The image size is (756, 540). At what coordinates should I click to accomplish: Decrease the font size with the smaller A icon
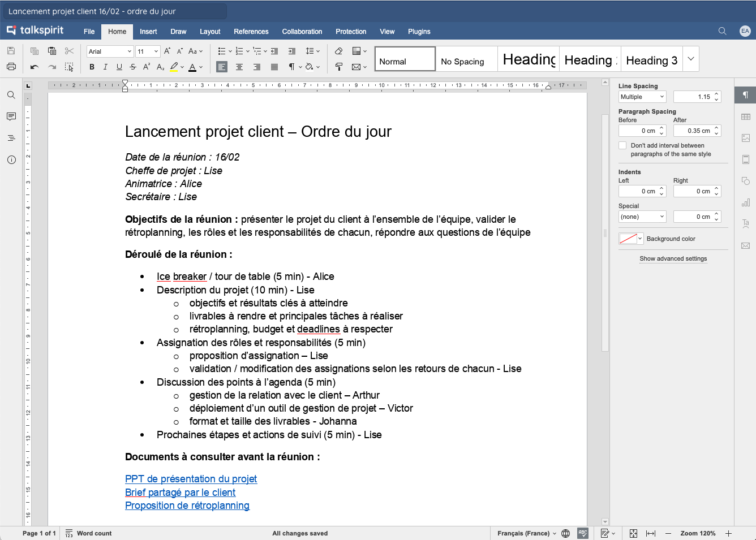pos(179,51)
